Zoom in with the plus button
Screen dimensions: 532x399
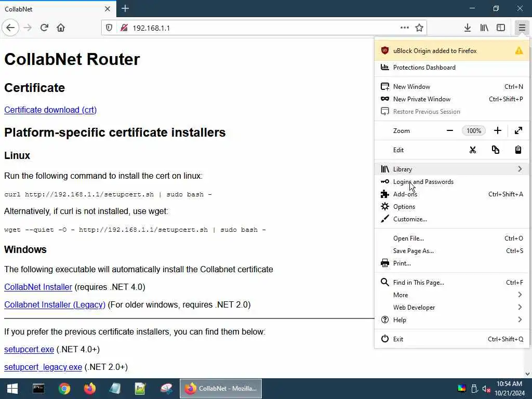click(x=497, y=130)
